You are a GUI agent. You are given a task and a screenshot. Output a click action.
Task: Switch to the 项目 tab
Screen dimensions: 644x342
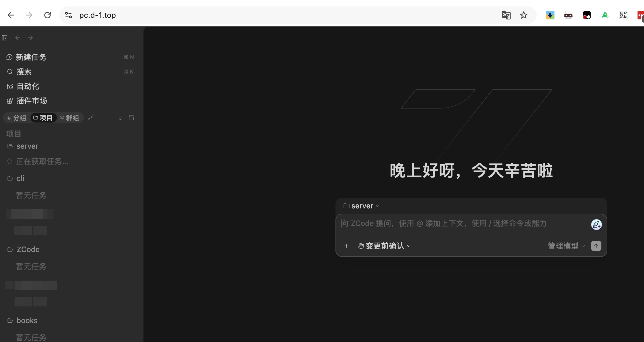click(43, 118)
